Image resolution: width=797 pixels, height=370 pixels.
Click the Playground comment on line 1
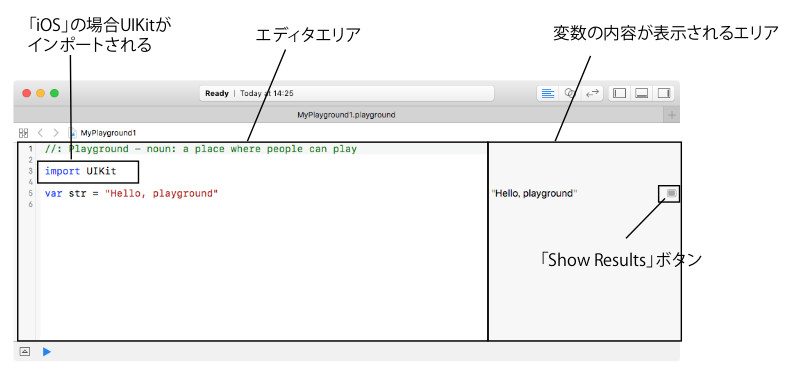pos(201,149)
